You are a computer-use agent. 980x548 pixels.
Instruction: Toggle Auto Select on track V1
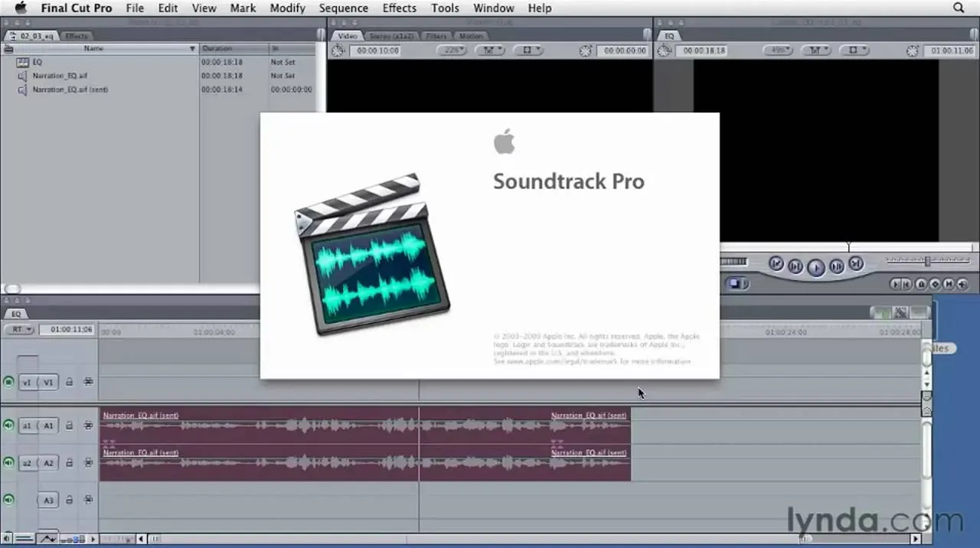point(88,382)
